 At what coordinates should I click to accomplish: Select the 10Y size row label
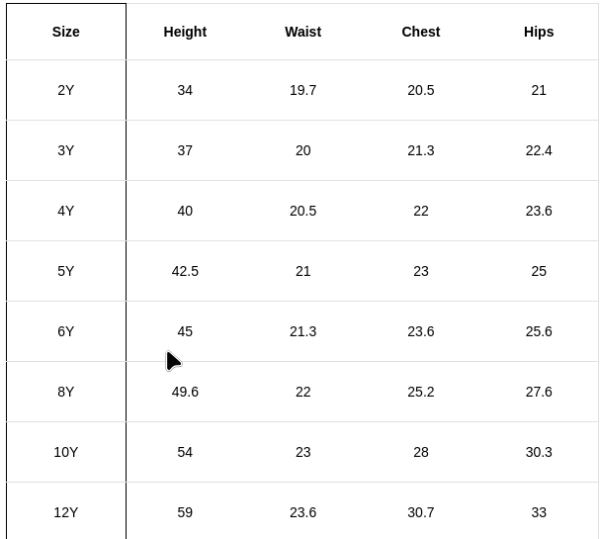66,452
